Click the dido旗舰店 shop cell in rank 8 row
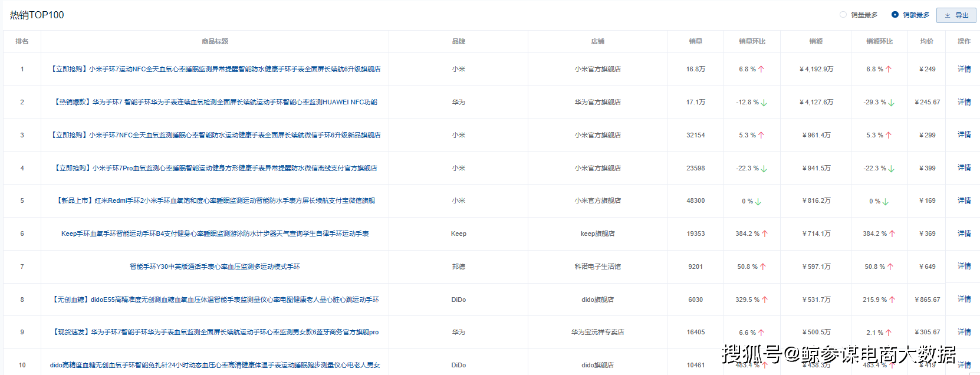This screenshot has width=980, height=375. [x=598, y=300]
